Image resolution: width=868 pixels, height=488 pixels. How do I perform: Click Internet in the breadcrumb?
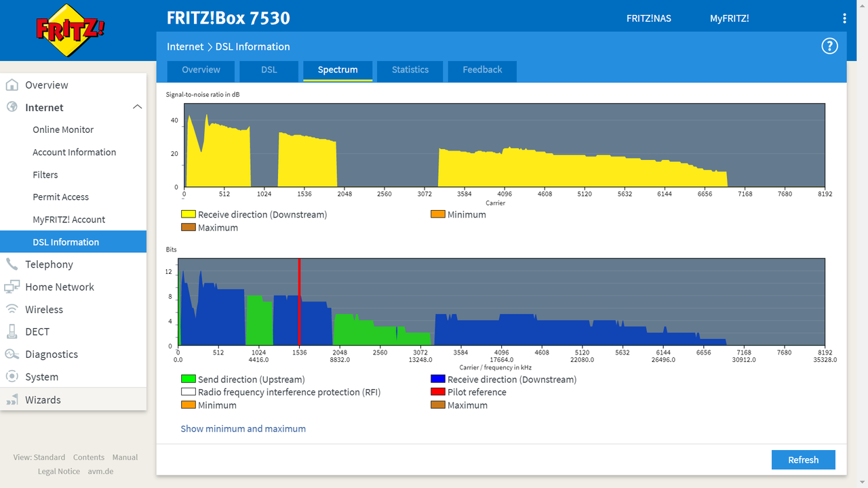coord(185,47)
